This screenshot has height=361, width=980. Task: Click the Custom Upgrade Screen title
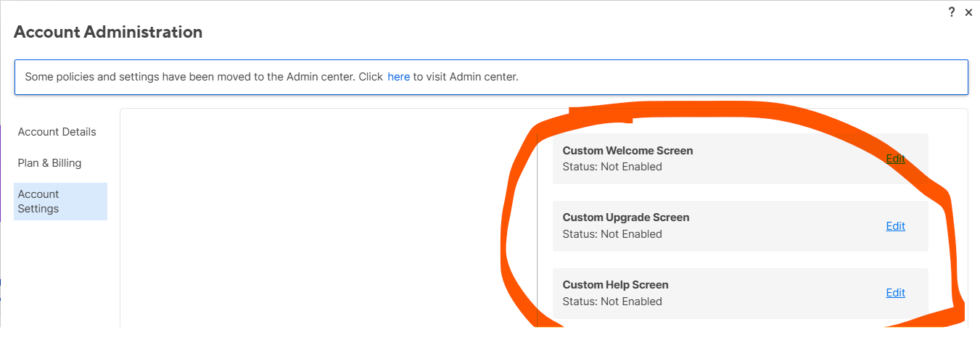[x=626, y=217]
